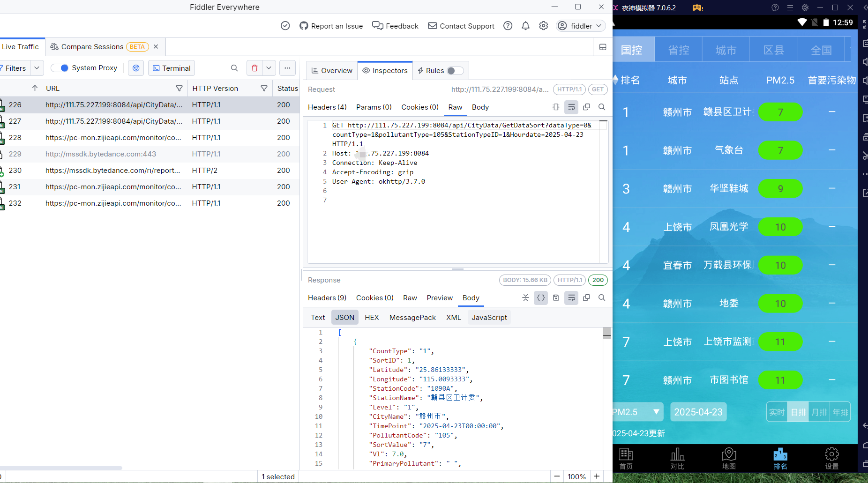
Task: Select MessagePack body format
Action: point(412,318)
